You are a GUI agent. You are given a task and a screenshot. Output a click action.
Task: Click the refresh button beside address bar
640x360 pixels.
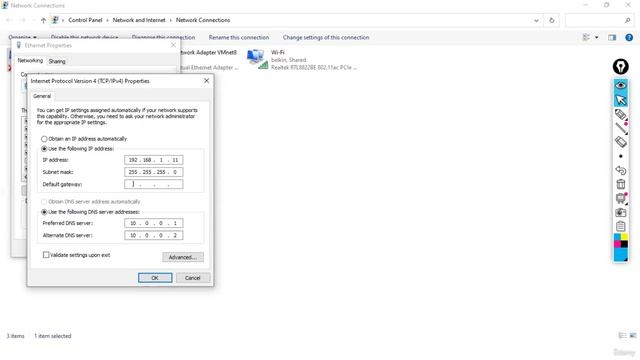click(551, 20)
